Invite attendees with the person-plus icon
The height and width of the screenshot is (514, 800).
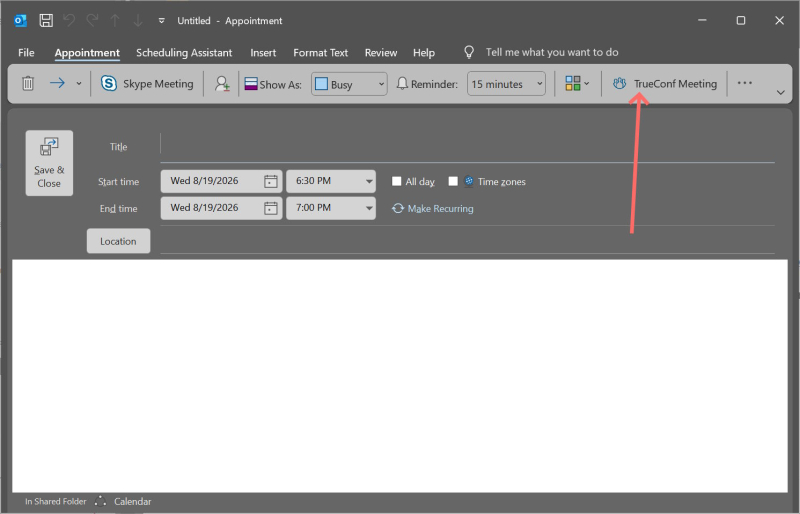pyautogui.click(x=222, y=84)
